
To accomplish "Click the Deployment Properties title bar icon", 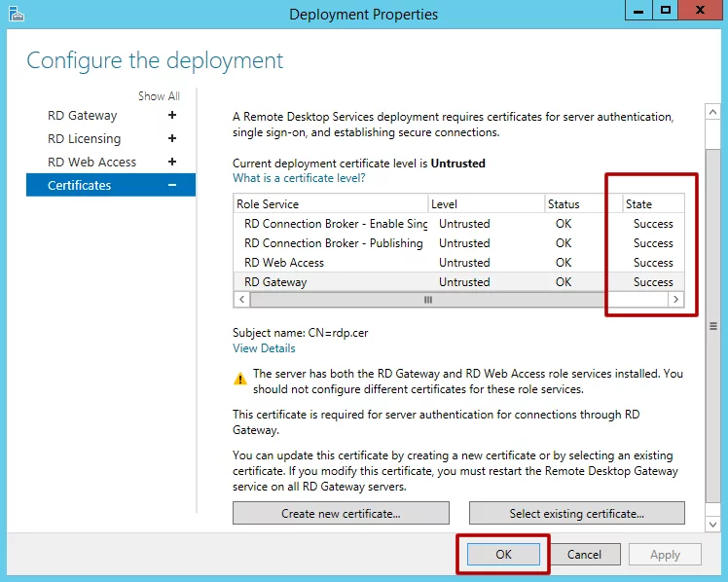I will tap(17, 14).
